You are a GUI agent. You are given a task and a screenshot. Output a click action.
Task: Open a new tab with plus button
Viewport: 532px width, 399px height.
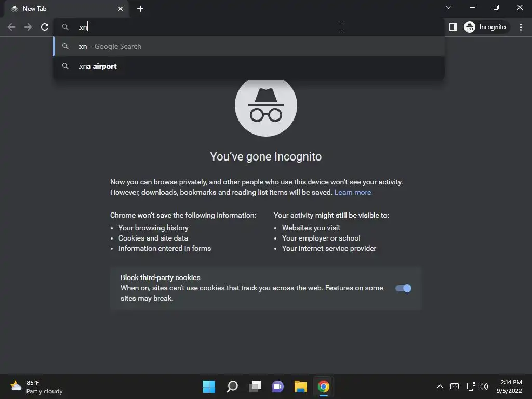[x=140, y=9]
